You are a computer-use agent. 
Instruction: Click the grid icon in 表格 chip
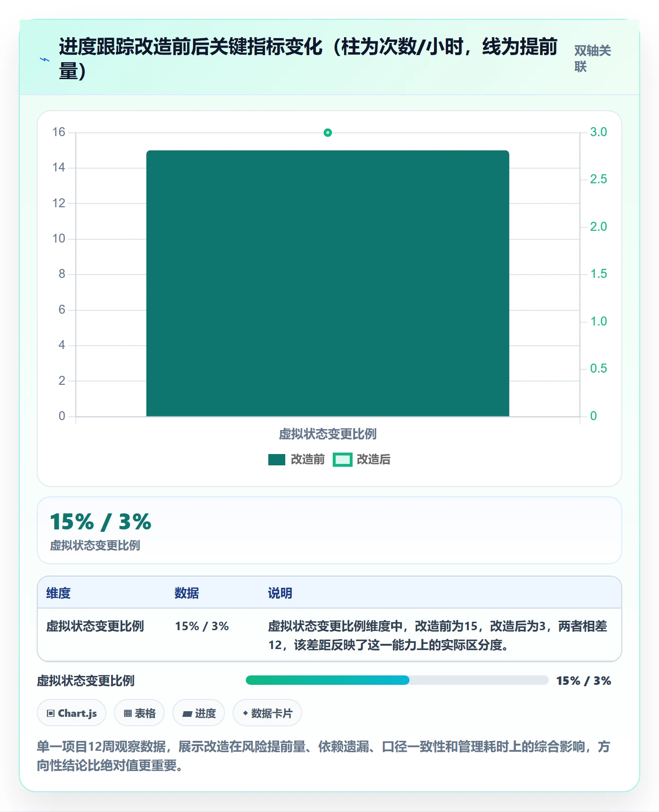coord(128,714)
